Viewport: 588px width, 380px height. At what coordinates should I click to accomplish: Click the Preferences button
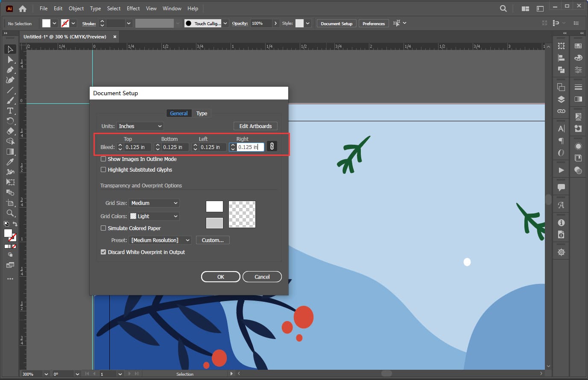(x=374, y=23)
